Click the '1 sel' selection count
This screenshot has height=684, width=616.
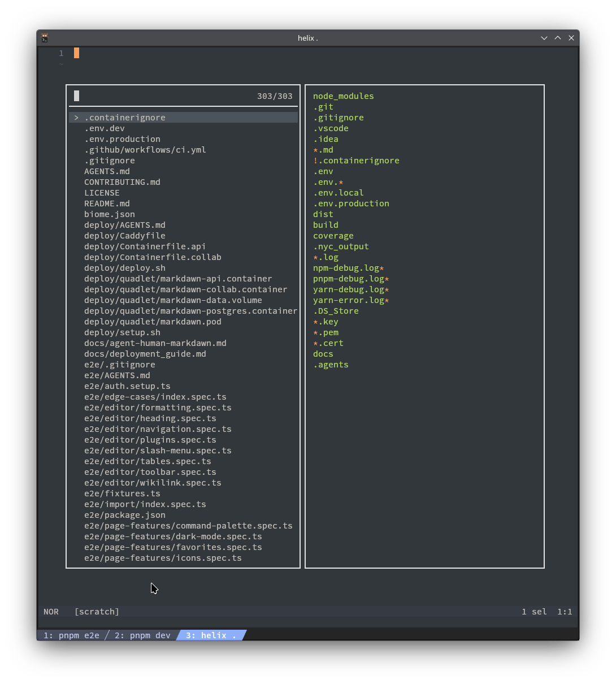click(x=534, y=612)
